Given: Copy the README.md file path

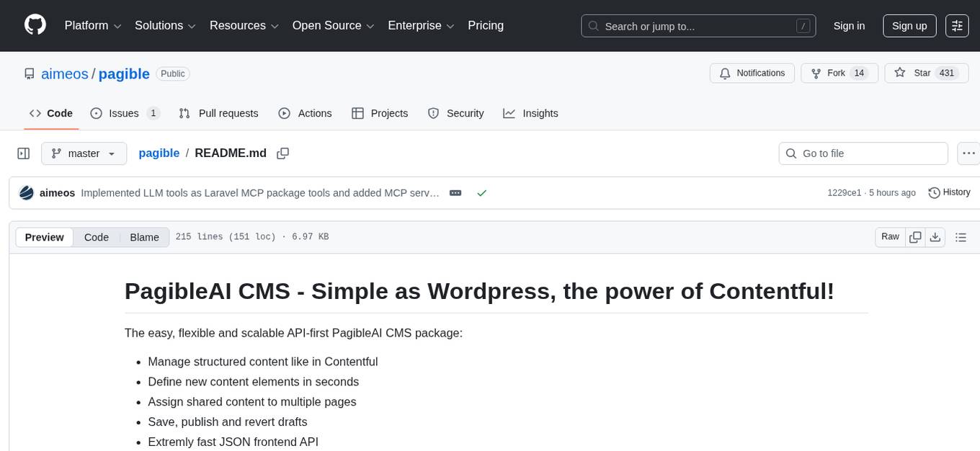Looking at the screenshot, I should point(283,153).
